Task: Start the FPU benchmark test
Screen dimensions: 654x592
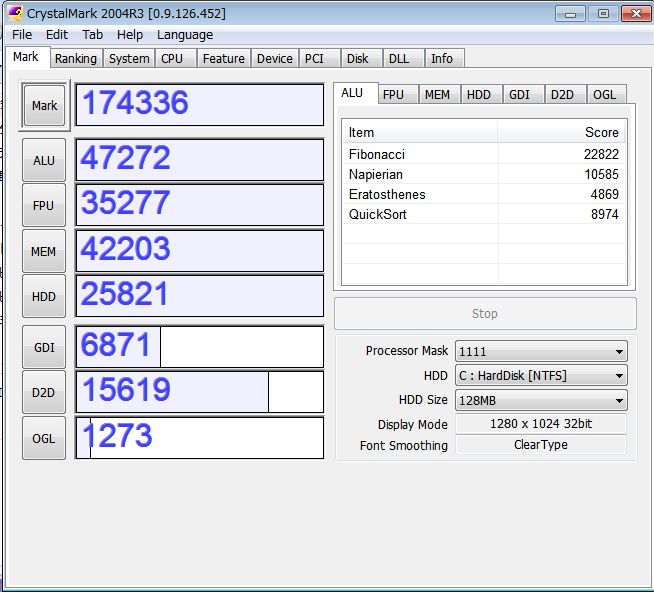Action: [44, 206]
